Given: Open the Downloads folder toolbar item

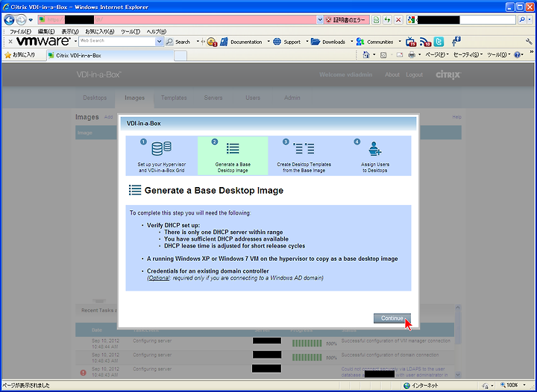Looking at the screenshot, I should [x=328, y=42].
